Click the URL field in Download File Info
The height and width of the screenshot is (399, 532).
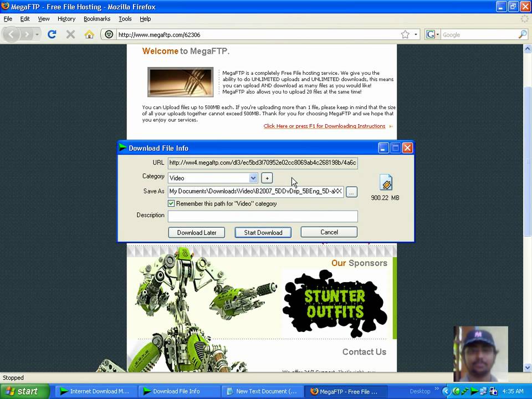(x=263, y=163)
